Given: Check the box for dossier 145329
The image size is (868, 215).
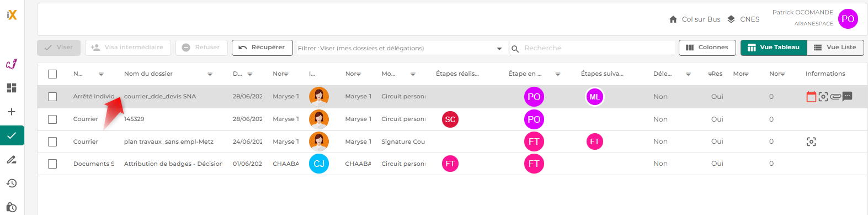Looking at the screenshot, I should (x=52, y=119).
